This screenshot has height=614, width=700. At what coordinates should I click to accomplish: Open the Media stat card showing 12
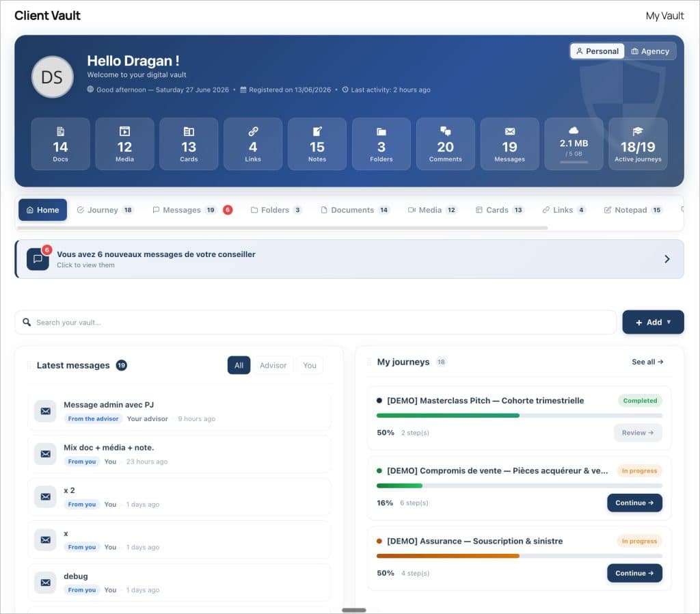coord(124,144)
